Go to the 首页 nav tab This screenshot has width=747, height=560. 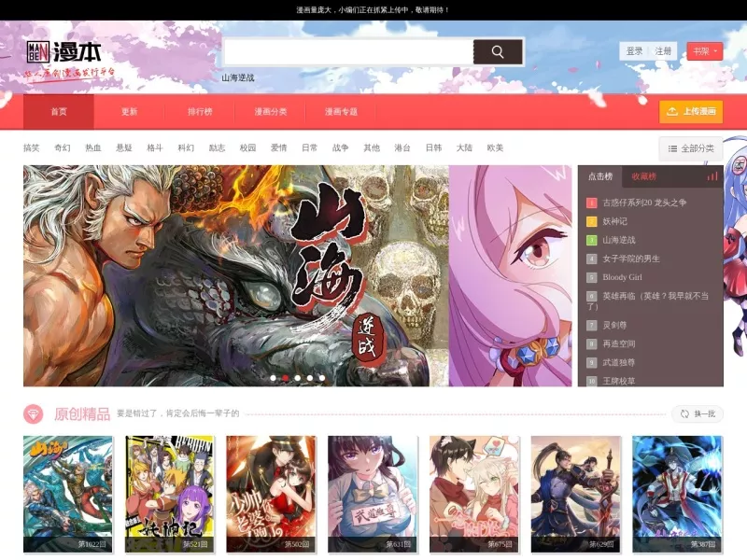[x=59, y=111]
